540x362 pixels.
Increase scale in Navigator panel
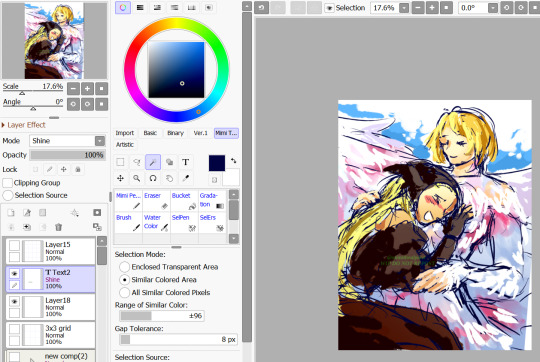click(87, 89)
